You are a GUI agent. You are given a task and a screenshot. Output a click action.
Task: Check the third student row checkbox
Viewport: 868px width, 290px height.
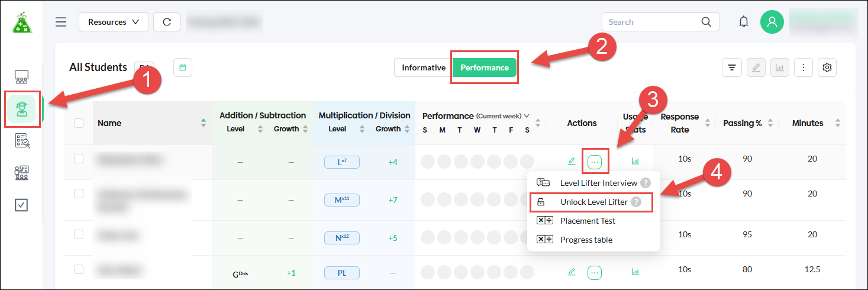click(79, 234)
